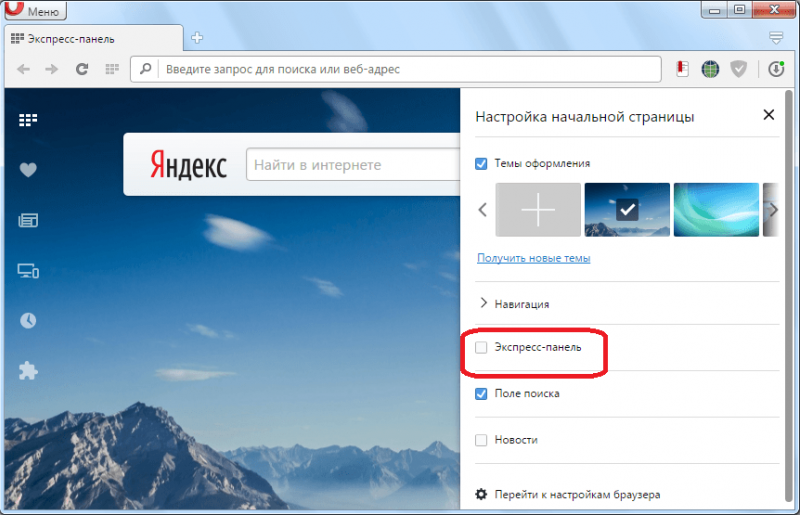Open the downloads icon
This screenshot has height=515, width=800.
pyautogui.click(x=776, y=69)
